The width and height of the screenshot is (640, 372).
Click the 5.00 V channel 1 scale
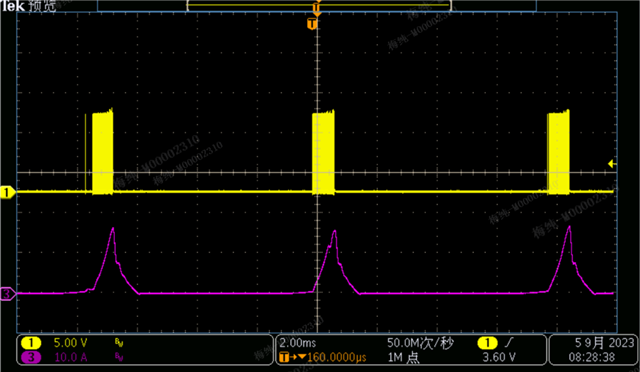tap(71, 343)
